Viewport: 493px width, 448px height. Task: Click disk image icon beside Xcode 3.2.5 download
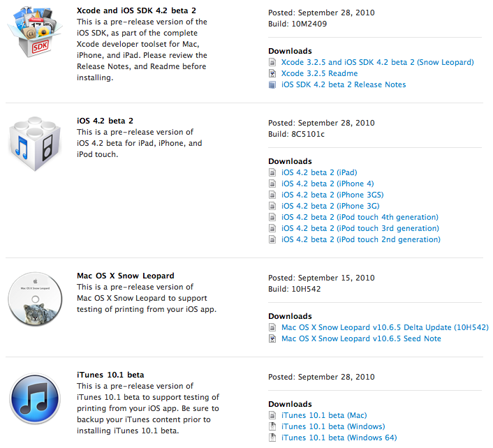coord(272,63)
